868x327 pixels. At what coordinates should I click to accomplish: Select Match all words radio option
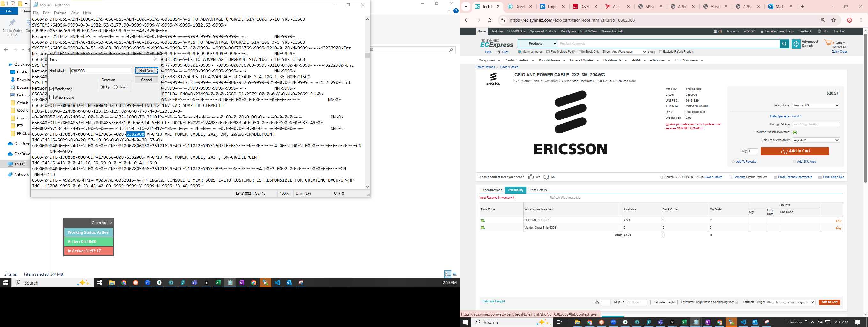click(520, 52)
